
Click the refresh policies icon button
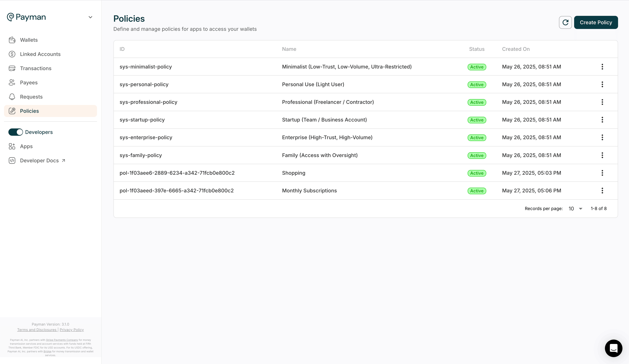(565, 22)
